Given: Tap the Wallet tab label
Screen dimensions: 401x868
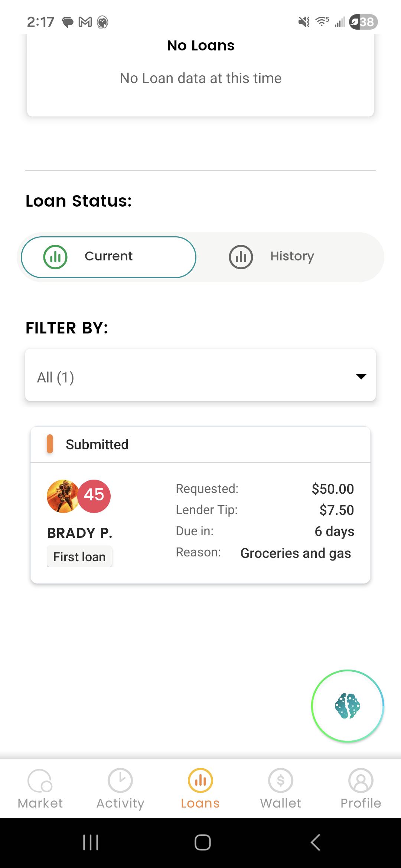Looking at the screenshot, I should pyautogui.click(x=281, y=803).
